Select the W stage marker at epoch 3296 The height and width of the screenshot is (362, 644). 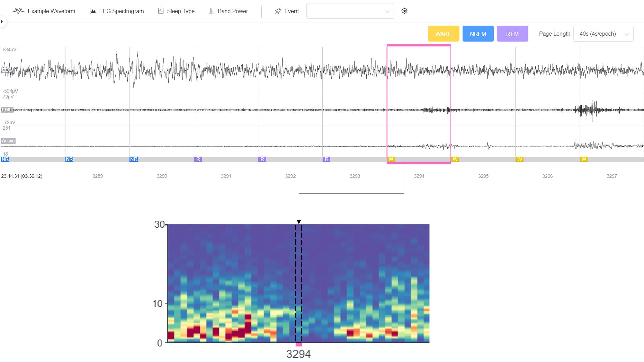519,159
